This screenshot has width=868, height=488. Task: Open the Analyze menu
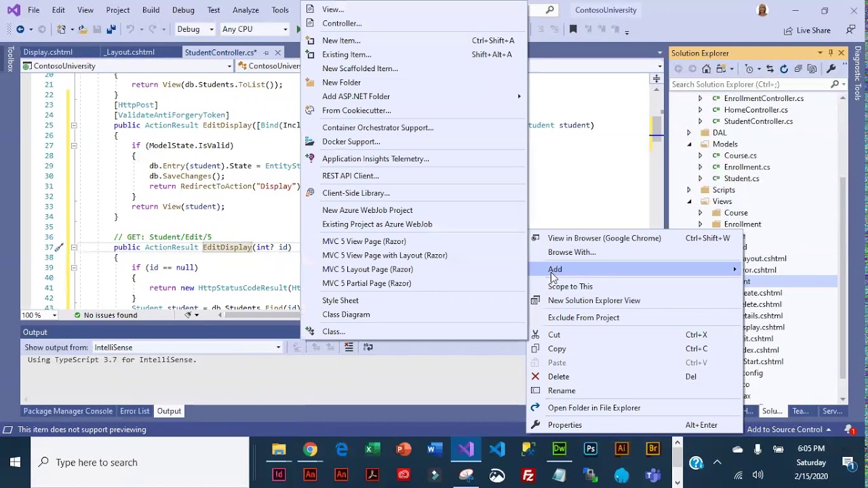point(245,10)
